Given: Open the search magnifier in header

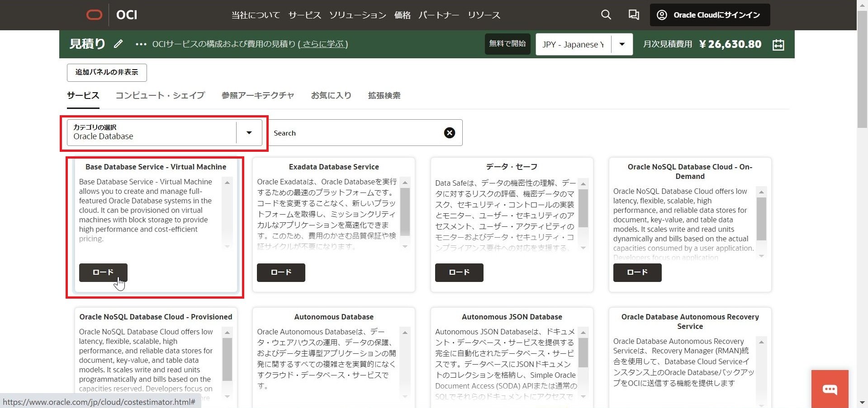Looking at the screenshot, I should tap(606, 15).
